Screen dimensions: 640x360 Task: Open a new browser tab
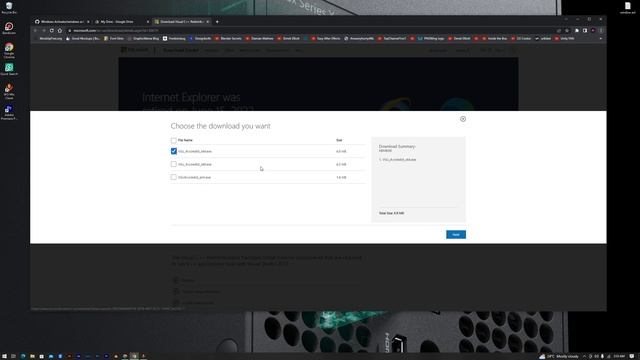pos(217,22)
